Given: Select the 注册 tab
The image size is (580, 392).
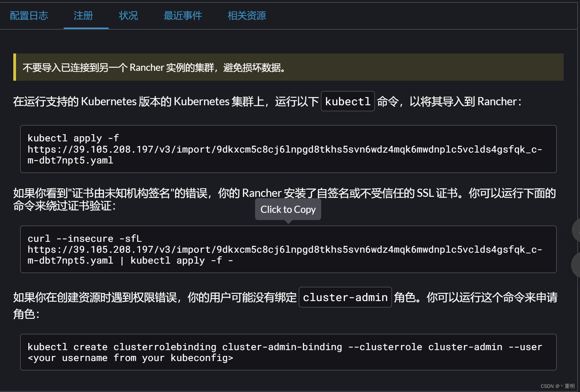Looking at the screenshot, I should click(x=83, y=16).
